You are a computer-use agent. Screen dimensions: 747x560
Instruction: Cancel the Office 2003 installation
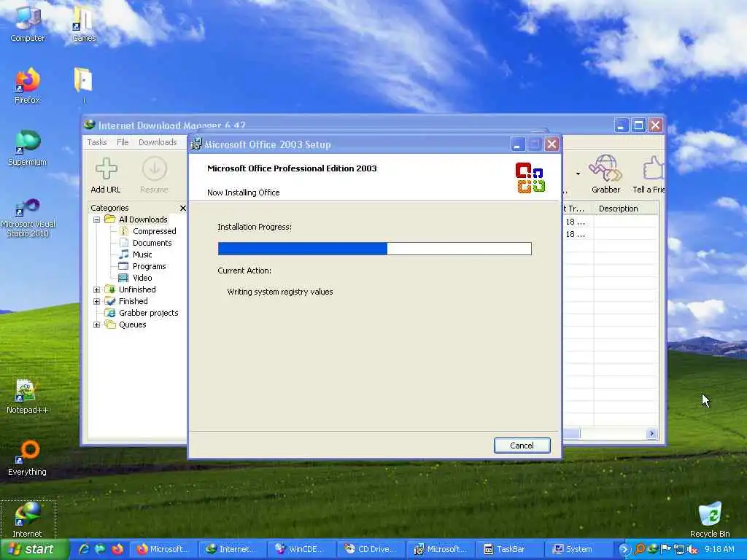click(522, 446)
